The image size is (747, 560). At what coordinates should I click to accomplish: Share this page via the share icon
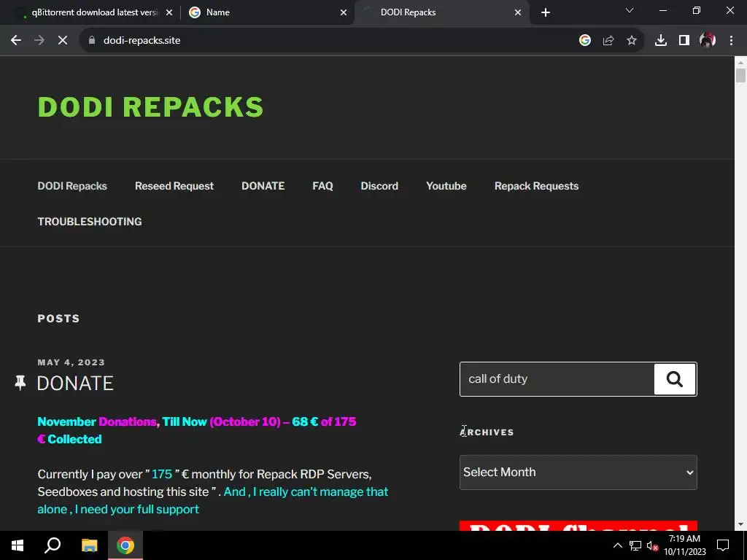pos(608,41)
